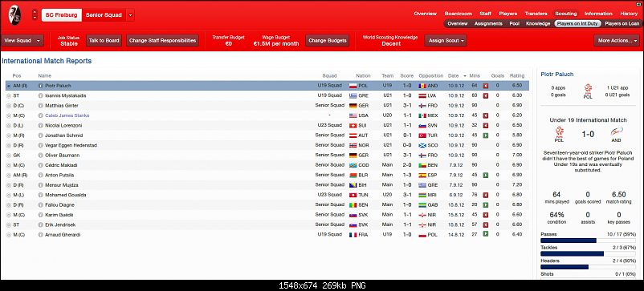644x291 pixels.
Task: Click the Tackles progress bar
Action: [x=589, y=253]
